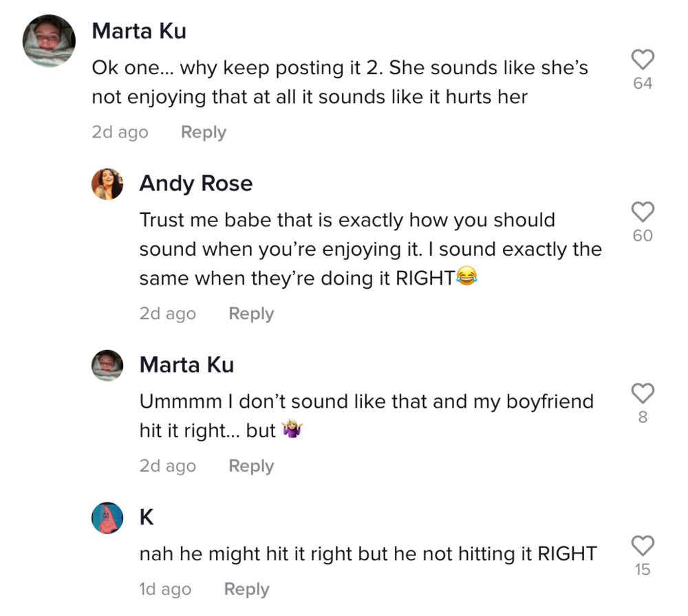Open Marta Ku username on top comment
Screen dimensions: 688x616
(x=139, y=31)
